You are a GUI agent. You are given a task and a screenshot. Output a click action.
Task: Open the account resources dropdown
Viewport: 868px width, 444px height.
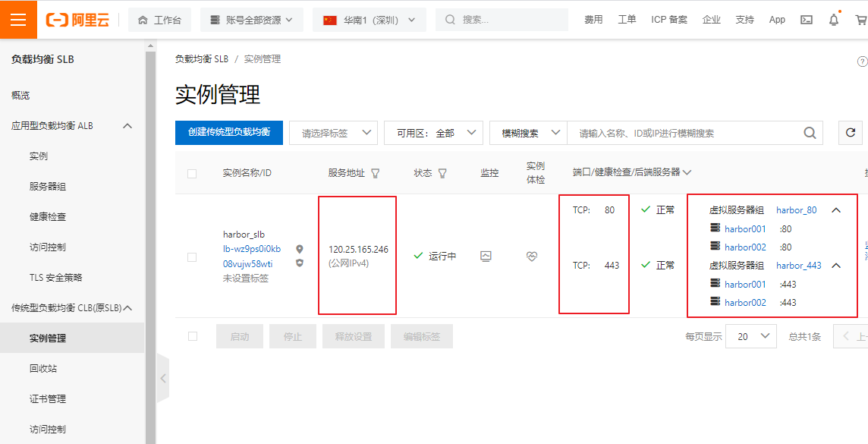point(253,20)
